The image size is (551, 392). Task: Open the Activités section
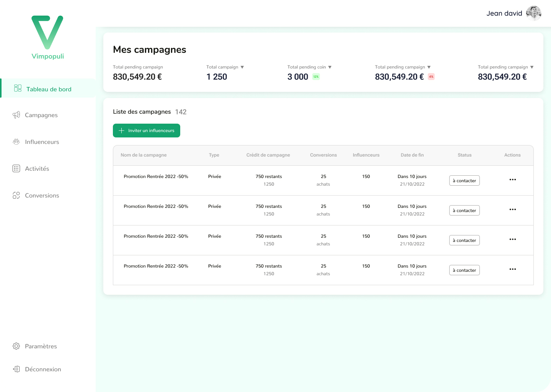(x=37, y=168)
